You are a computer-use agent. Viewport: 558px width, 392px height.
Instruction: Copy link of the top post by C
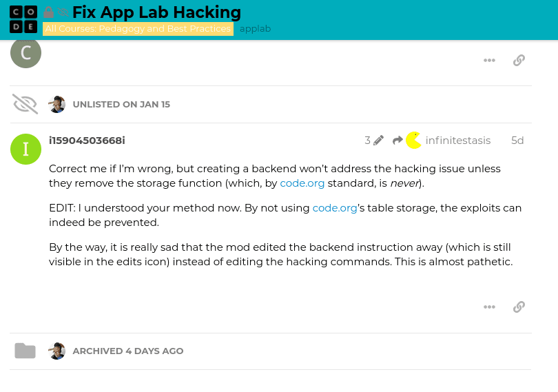coord(519,60)
